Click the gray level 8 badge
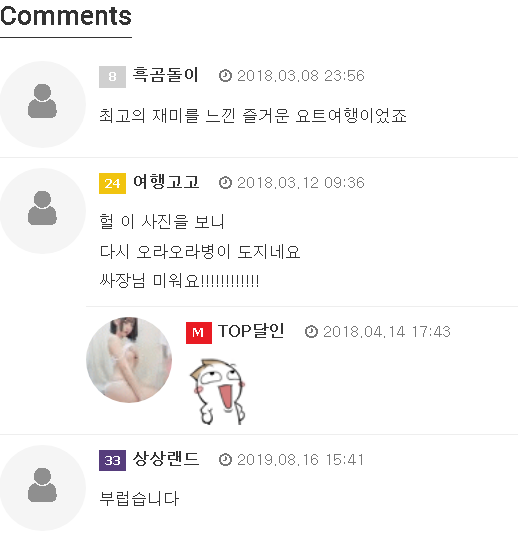The height and width of the screenshot is (533, 518). (x=113, y=77)
